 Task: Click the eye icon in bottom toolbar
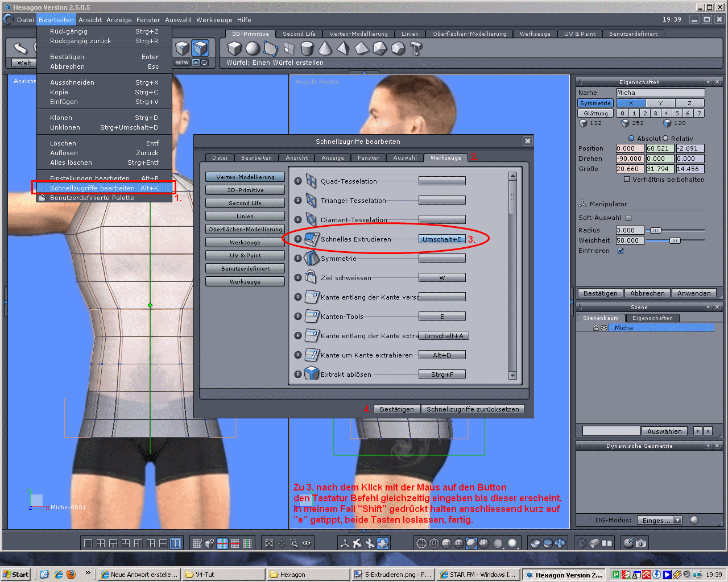[307, 543]
